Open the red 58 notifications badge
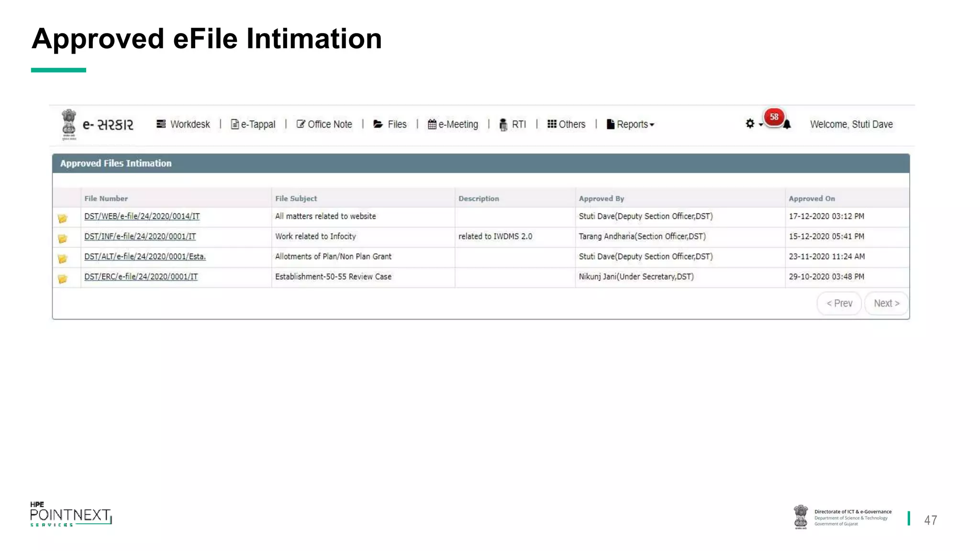 [774, 117]
